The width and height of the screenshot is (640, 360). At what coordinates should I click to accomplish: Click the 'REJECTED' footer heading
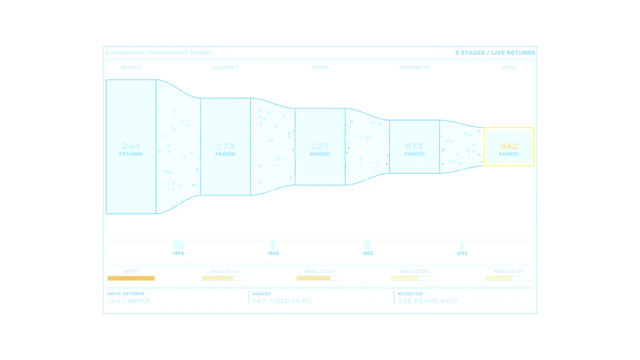click(410, 294)
